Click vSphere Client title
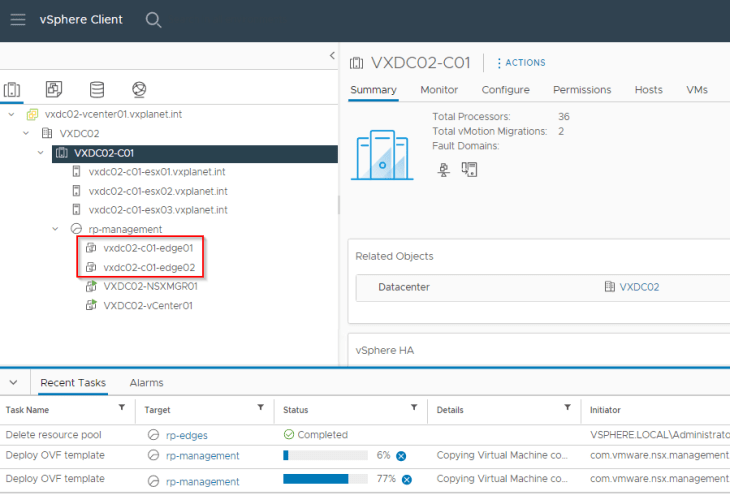 tap(81, 20)
